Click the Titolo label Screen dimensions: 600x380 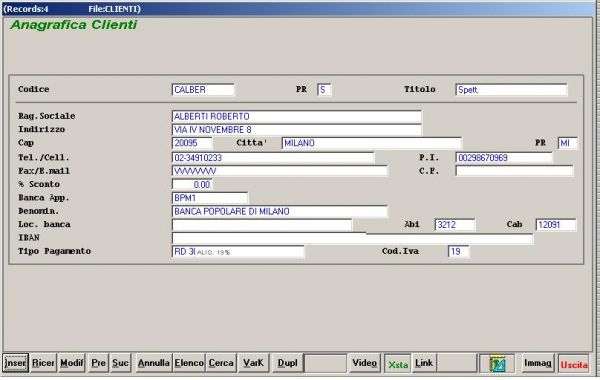[420, 89]
